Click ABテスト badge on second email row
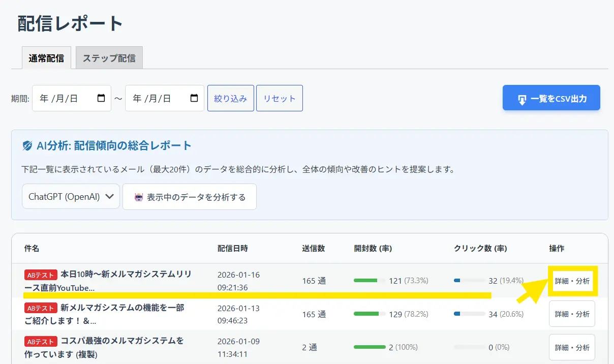Screen dimensions: 614x364 (x=41, y=308)
